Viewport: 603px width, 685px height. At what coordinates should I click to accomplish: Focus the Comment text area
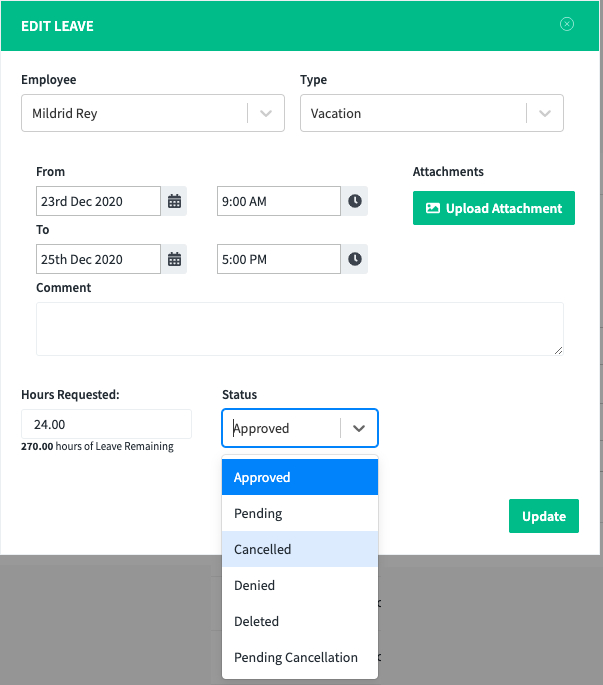point(300,329)
